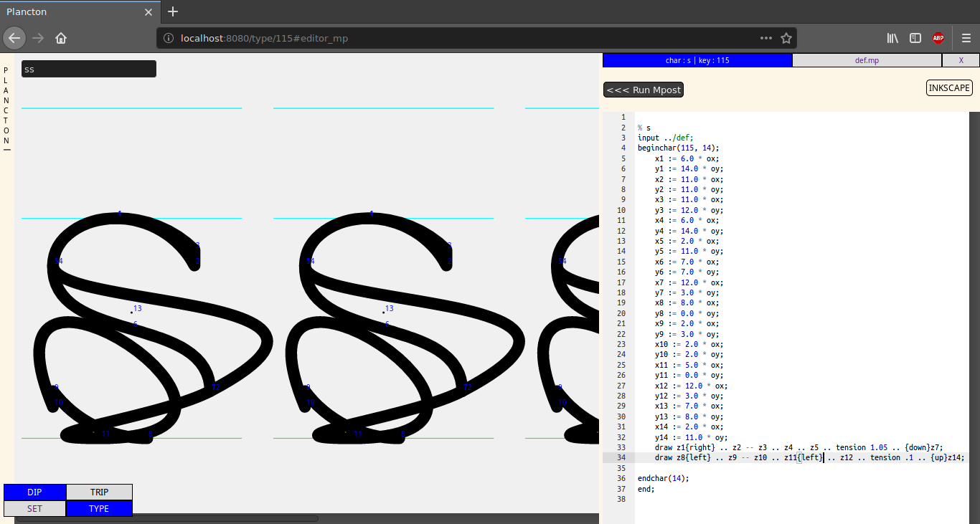Select the 'char : s | key : 115' tab
Viewport: 980px width, 524px height.
click(697, 60)
